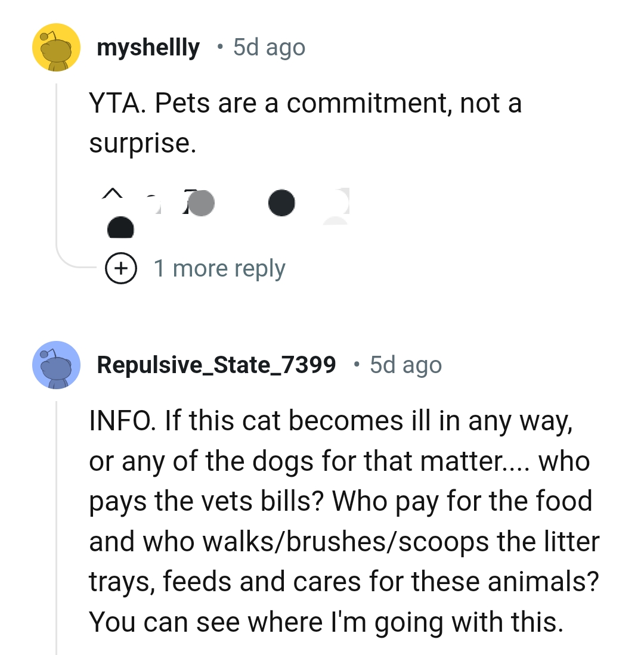
Task: Click the plus icon beside '1 more reply'
Action: pyautogui.click(x=121, y=268)
